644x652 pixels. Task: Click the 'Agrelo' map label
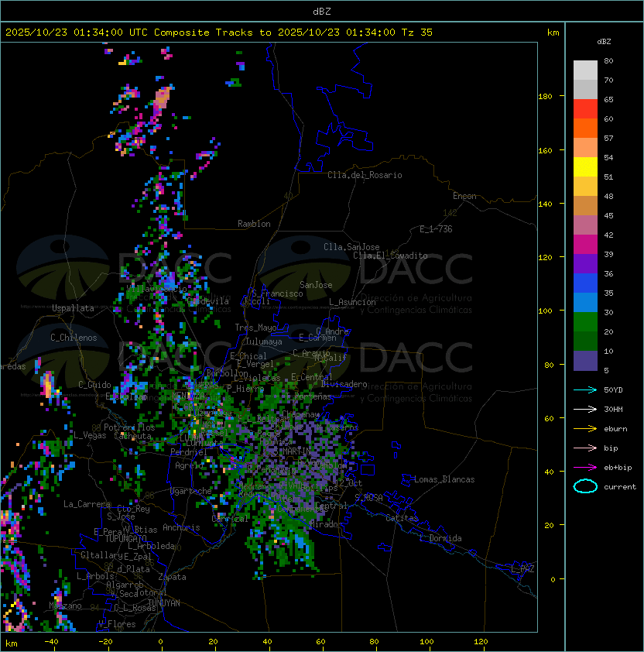pyautogui.click(x=189, y=465)
